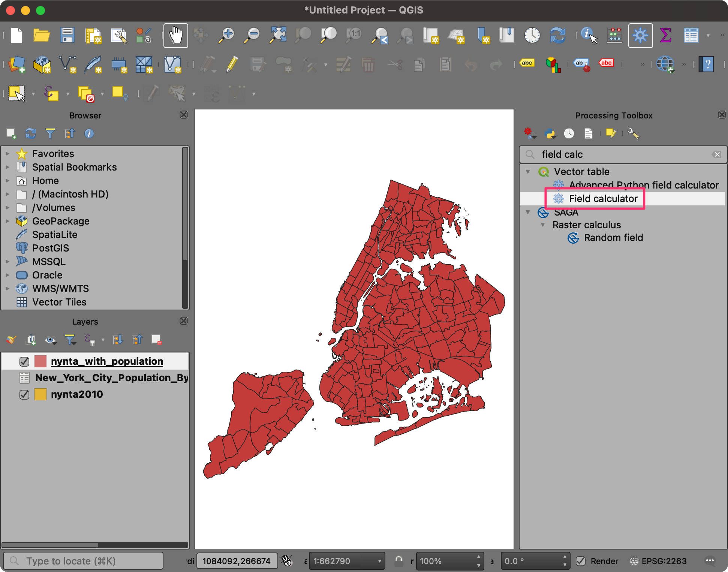
Task: Open the EPSG:2263 CRS button
Action: coord(658,561)
